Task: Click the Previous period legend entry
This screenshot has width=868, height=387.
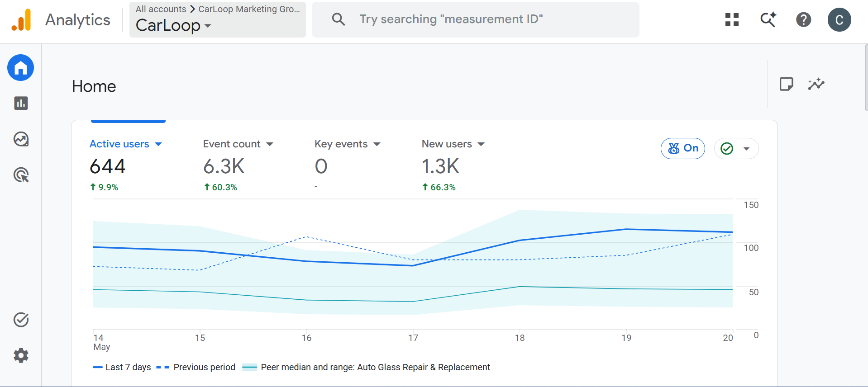Action: (196, 367)
